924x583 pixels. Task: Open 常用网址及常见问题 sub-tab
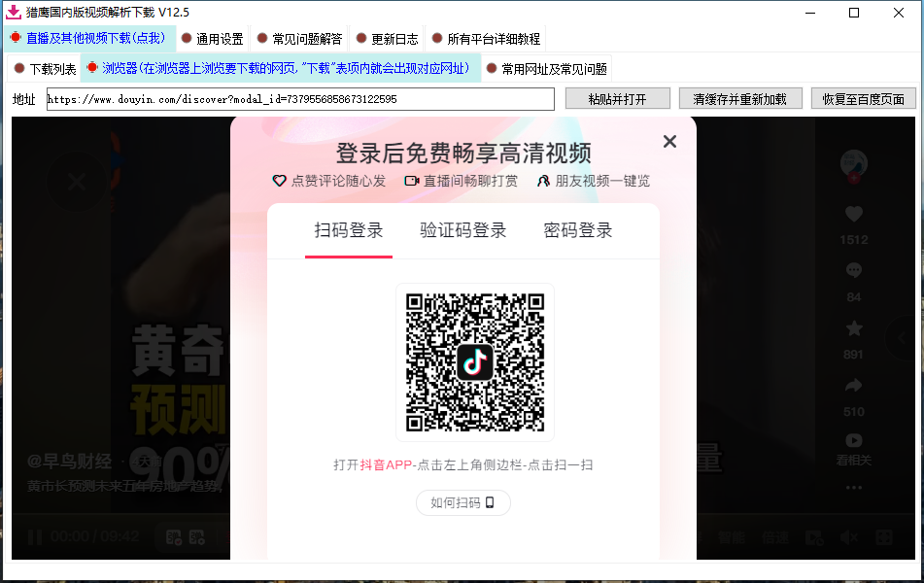pyautogui.click(x=546, y=69)
